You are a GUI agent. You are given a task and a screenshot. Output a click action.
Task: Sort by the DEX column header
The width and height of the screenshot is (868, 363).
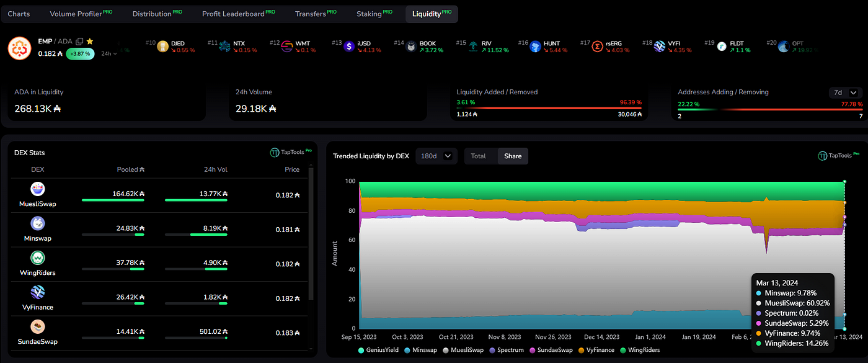[x=38, y=169]
